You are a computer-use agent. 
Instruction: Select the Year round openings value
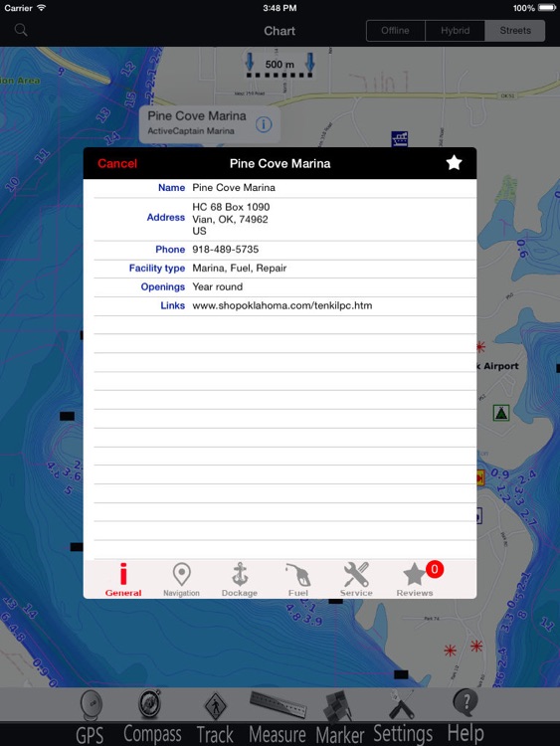tap(218, 286)
